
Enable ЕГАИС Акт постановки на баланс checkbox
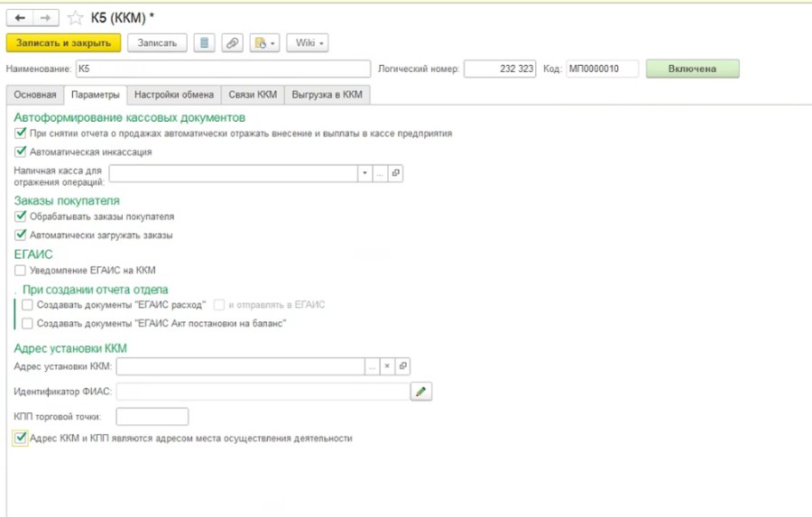tap(27, 323)
